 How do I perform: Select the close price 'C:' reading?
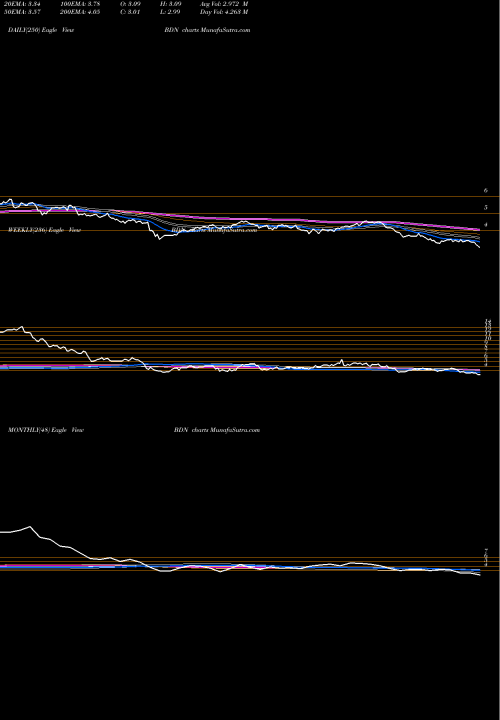130,12
